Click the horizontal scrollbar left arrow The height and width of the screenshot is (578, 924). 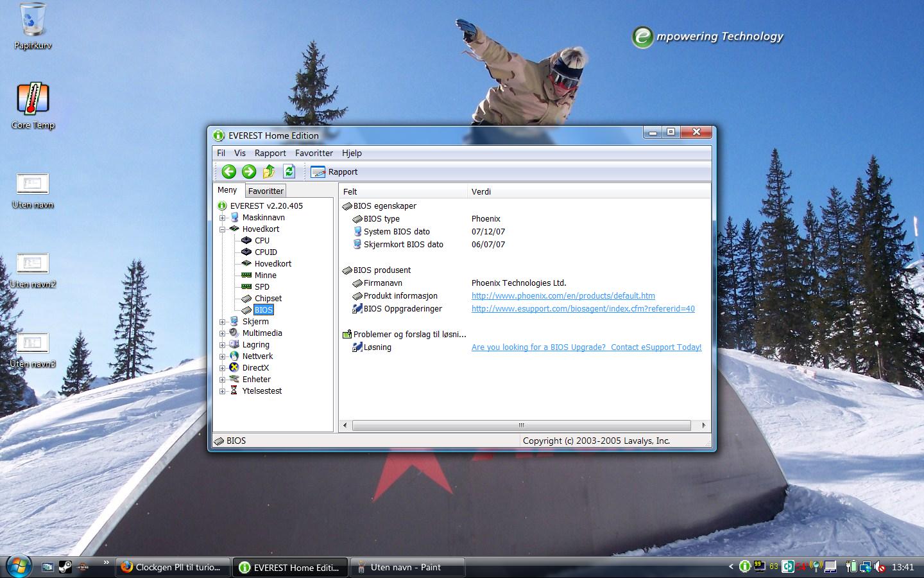pyautogui.click(x=345, y=425)
